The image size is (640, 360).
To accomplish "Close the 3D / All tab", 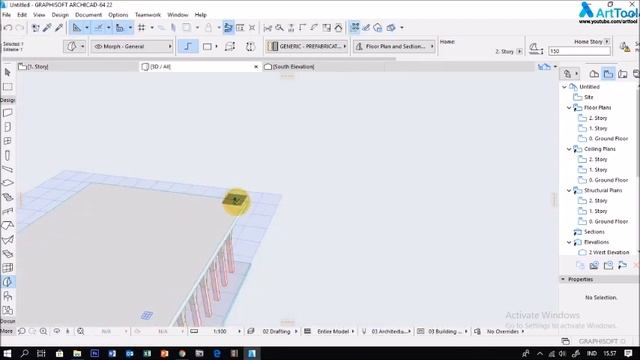I will pos(256,67).
